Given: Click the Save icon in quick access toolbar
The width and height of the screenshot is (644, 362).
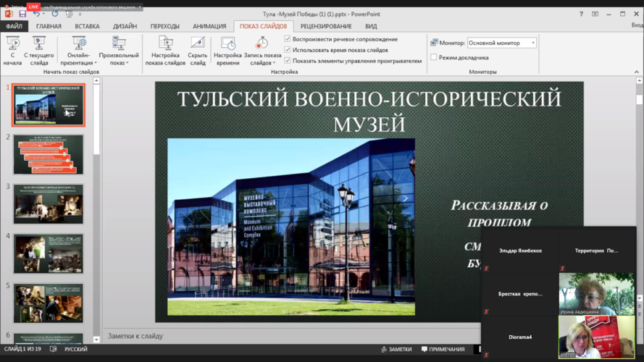Looking at the screenshot, I should click(22, 14).
